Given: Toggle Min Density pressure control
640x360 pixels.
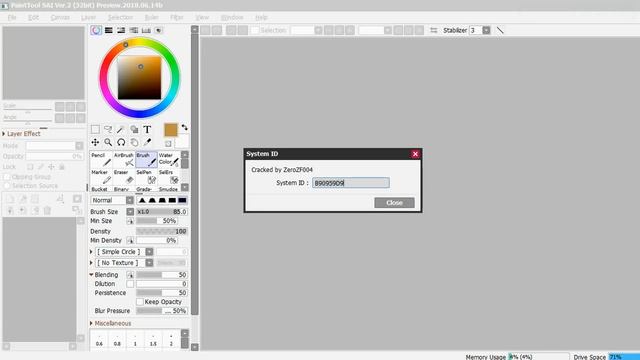Looking at the screenshot, I should [x=130, y=240].
